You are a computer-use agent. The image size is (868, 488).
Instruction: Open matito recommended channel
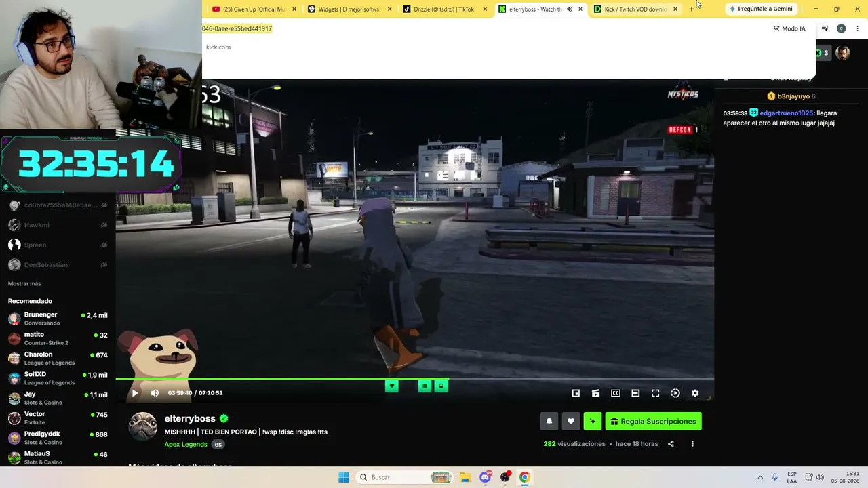click(58, 338)
